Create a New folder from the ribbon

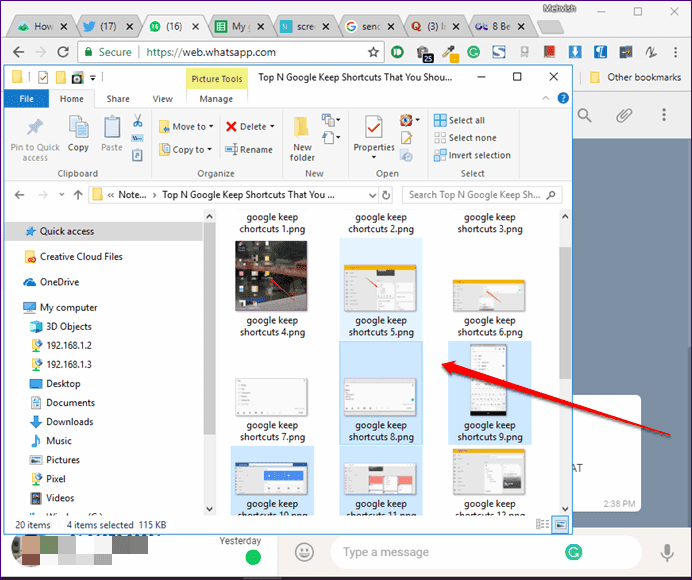click(x=302, y=138)
